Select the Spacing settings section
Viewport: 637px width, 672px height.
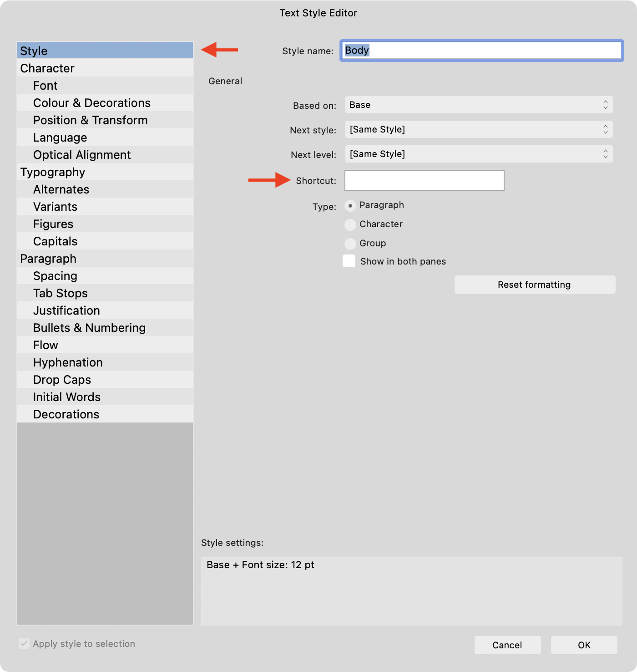point(55,275)
